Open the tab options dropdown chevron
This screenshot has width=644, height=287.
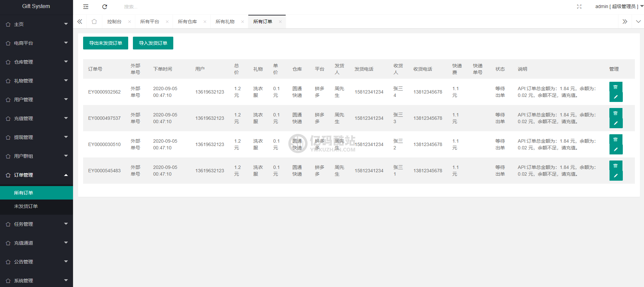point(638,22)
